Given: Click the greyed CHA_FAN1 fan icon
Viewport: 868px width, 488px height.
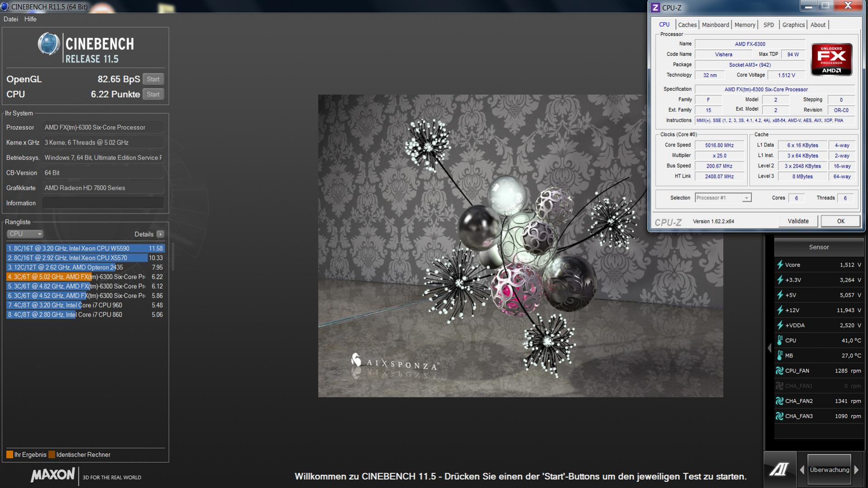Looking at the screenshot, I should pos(780,386).
